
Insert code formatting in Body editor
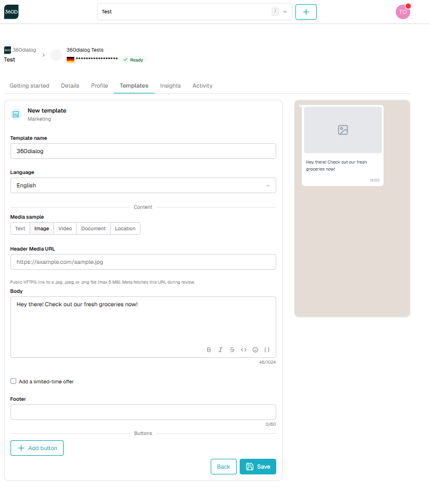[x=244, y=350]
